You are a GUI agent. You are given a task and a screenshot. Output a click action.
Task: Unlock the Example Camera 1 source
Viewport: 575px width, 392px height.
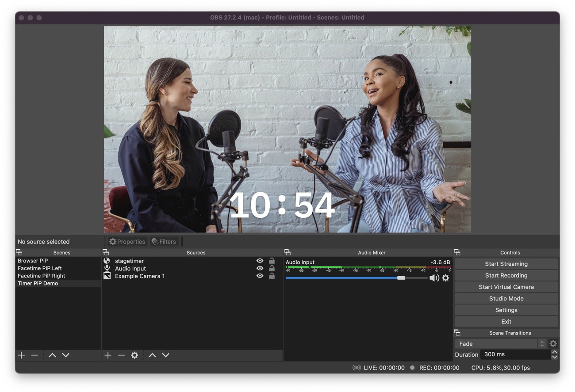click(x=272, y=276)
